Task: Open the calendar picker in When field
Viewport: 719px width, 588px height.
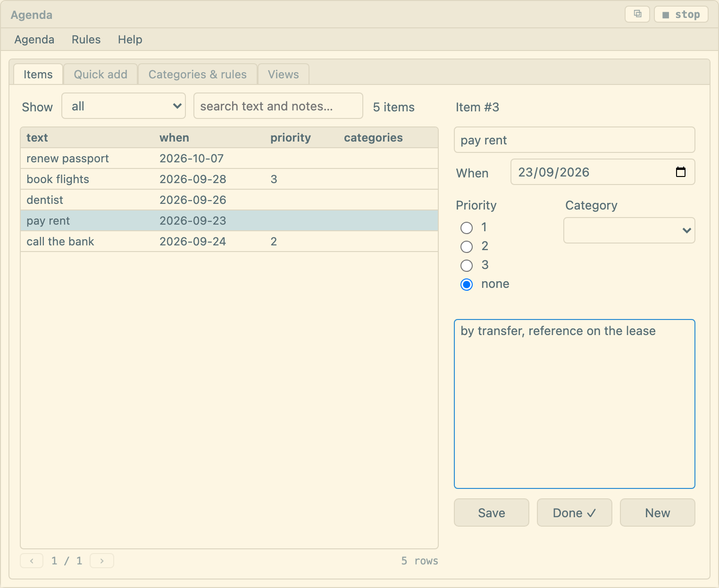Action: 680,172
